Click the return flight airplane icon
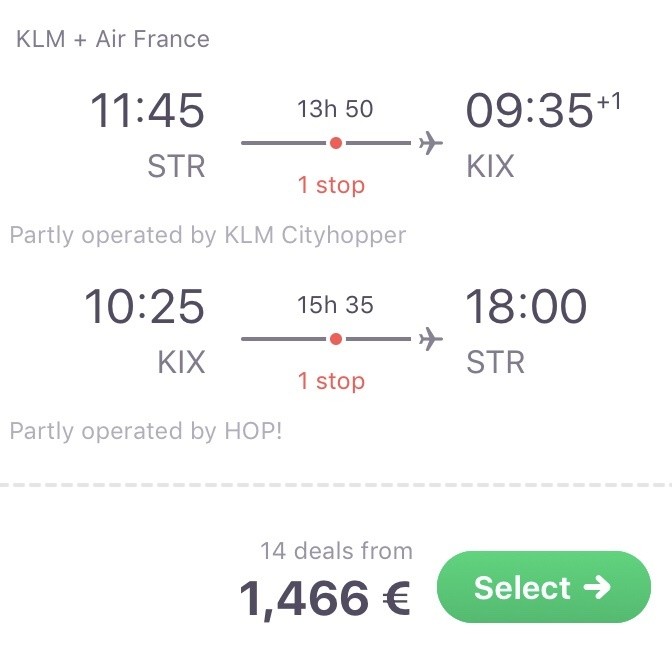The image size is (672, 655). click(431, 339)
